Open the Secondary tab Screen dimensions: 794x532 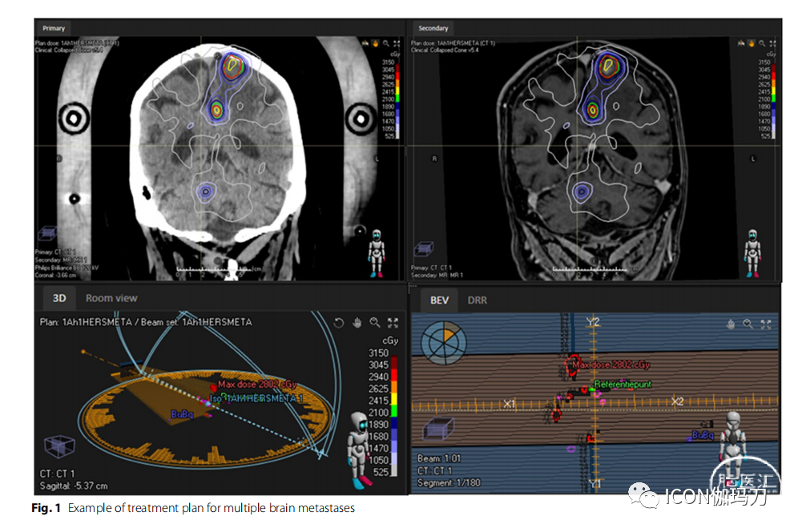(433, 28)
